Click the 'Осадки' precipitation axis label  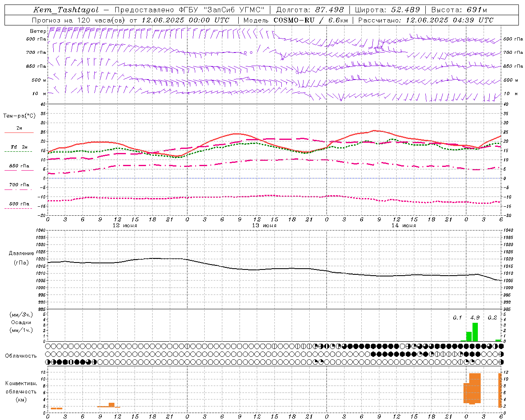point(21,322)
